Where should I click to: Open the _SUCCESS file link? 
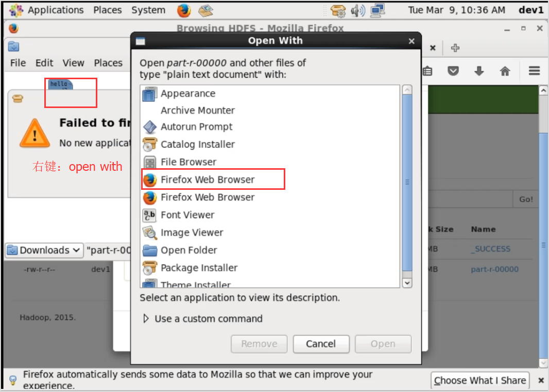point(490,249)
